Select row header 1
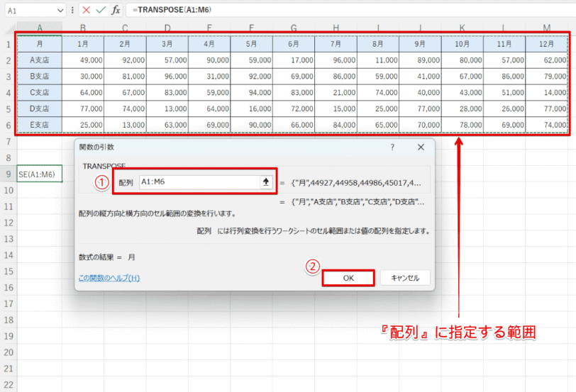The height and width of the screenshot is (392, 576). (9, 45)
